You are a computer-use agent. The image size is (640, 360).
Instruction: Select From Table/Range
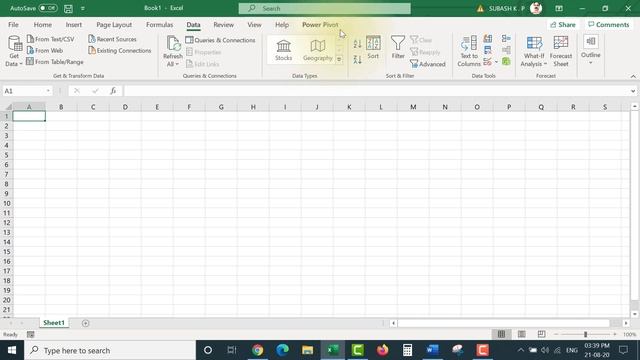coord(55,62)
